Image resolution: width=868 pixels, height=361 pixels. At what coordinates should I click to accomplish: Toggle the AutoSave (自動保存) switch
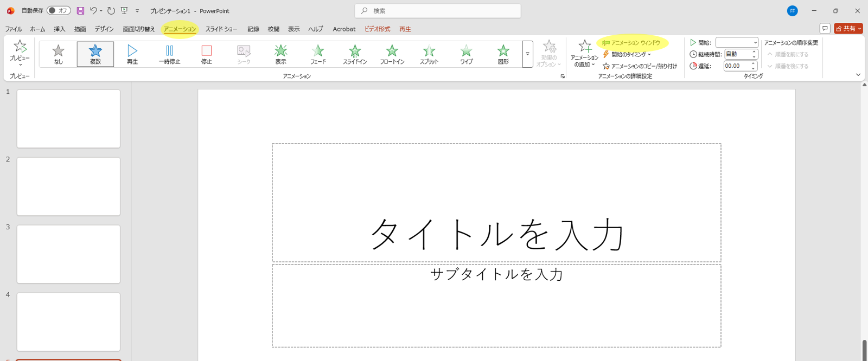pyautogui.click(x=59, y=11)
